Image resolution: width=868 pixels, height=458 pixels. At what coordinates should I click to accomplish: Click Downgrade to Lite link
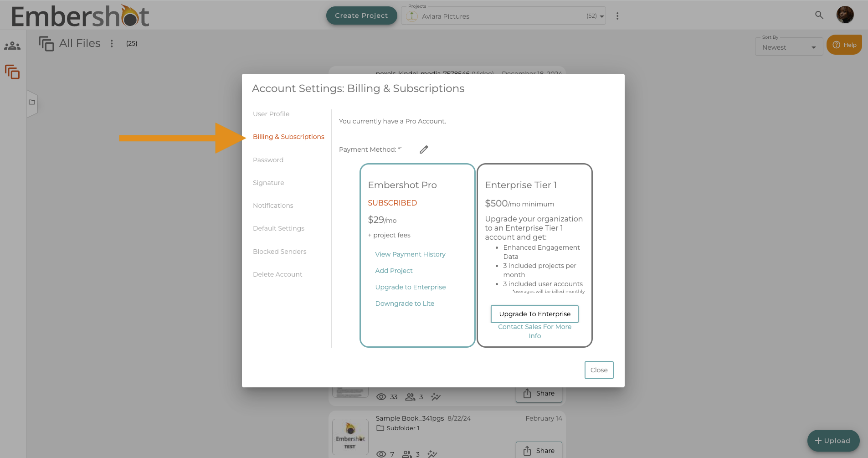pos(405,304)
